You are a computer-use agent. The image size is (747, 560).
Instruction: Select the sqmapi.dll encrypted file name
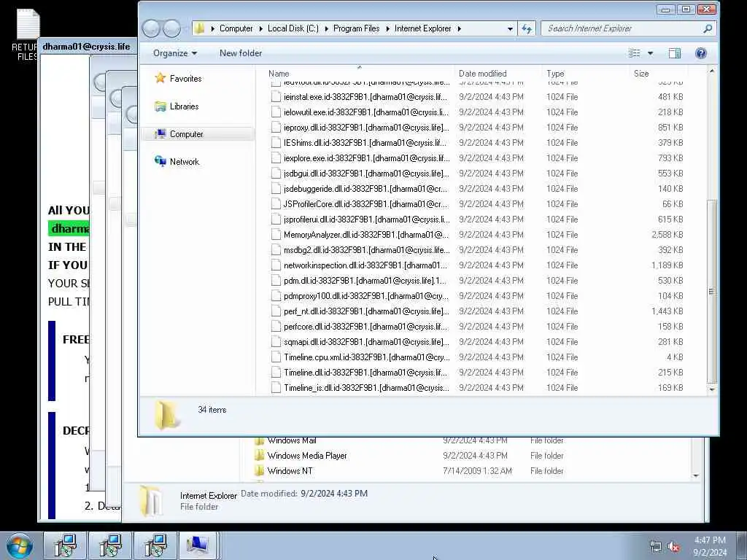[x=366, y=341]
